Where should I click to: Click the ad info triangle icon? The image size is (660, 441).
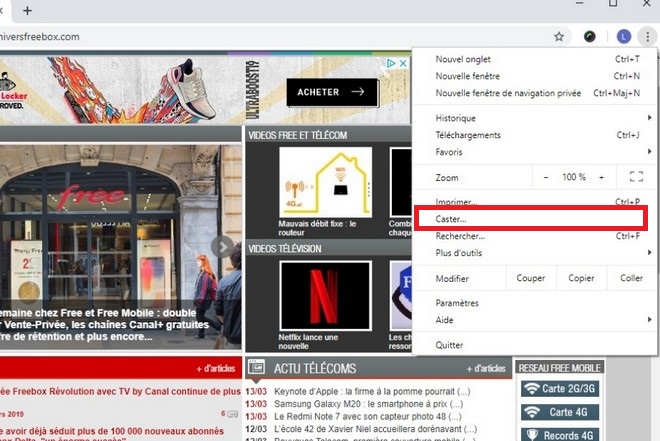(391, 63)
